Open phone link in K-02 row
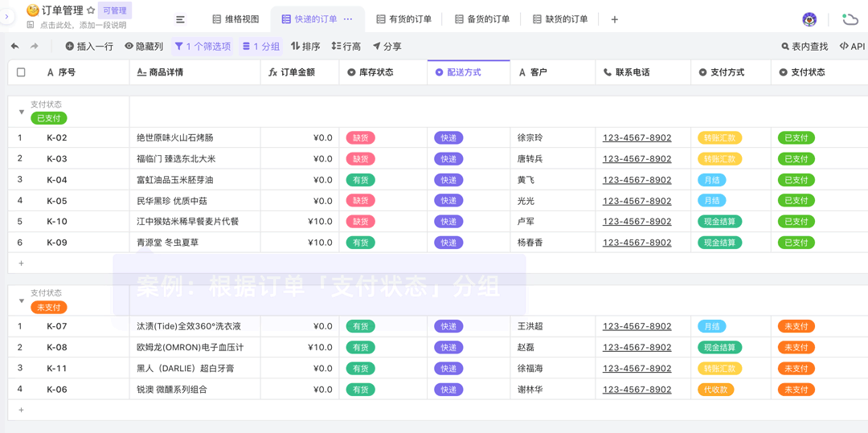The image size is (868, 433). point(637,138)
